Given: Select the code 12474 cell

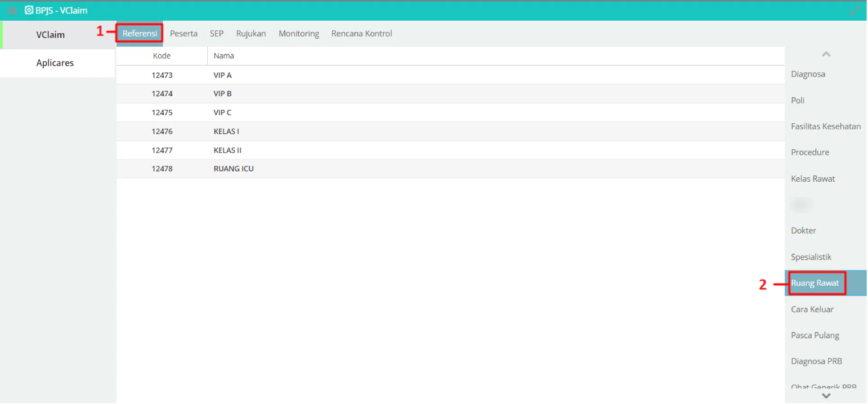Looking at the screenshot, I should [162, 94].
